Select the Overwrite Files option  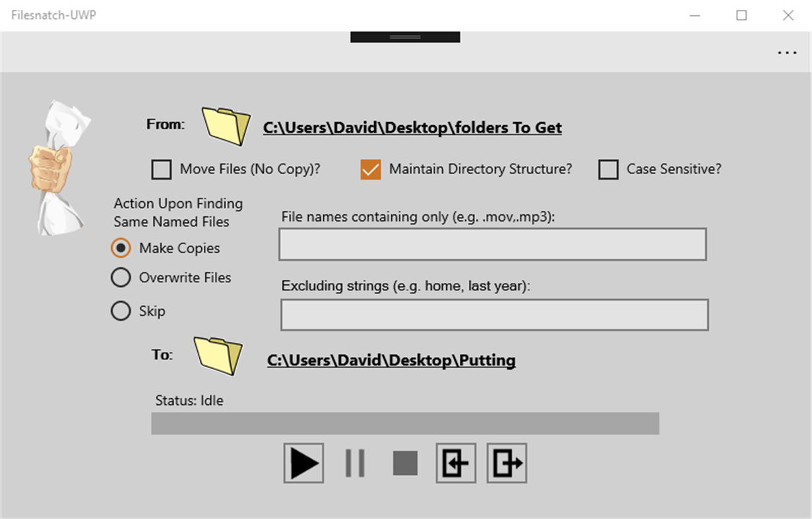tap(121, 278)
